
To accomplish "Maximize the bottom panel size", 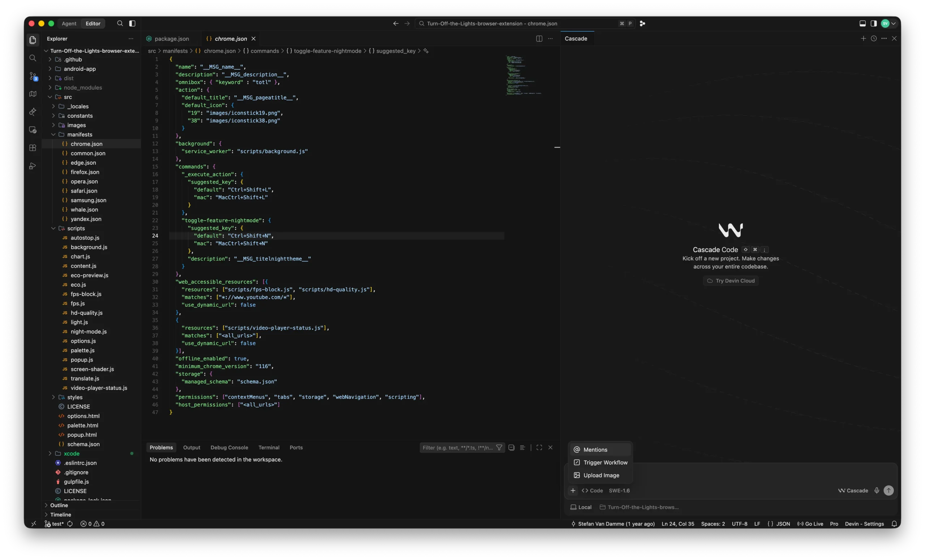I will (539, 447).
